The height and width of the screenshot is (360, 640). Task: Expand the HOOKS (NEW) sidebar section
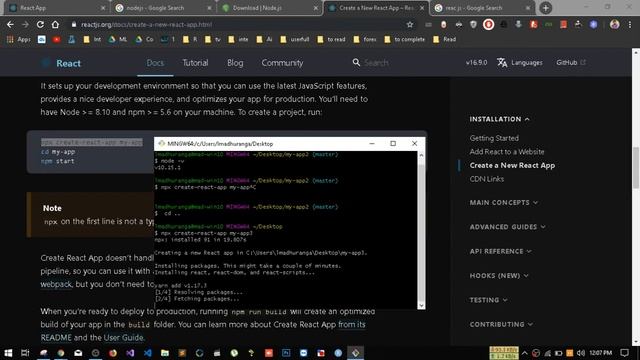coord(499,276)
